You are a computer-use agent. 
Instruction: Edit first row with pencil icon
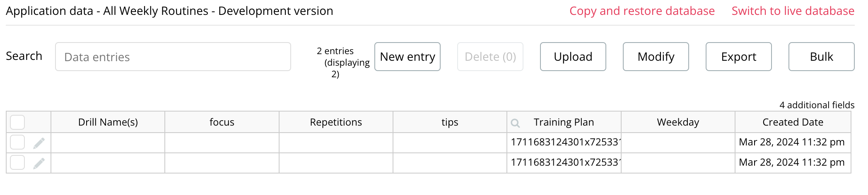point(39,143)
